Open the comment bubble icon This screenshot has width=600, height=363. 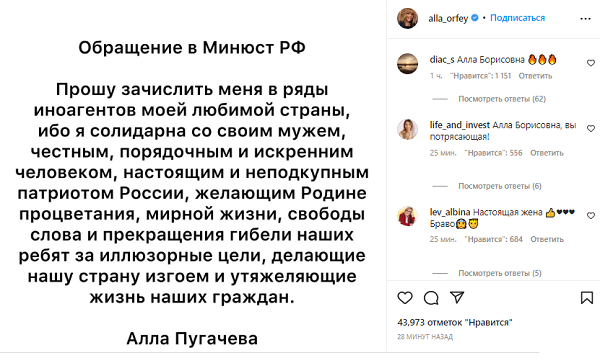pos(431,298)
